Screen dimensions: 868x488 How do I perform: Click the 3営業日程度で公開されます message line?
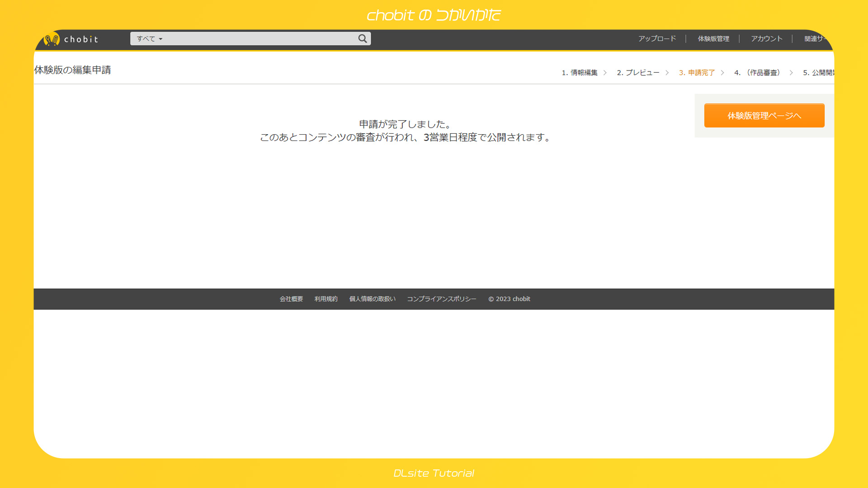(x=405, y=137)
